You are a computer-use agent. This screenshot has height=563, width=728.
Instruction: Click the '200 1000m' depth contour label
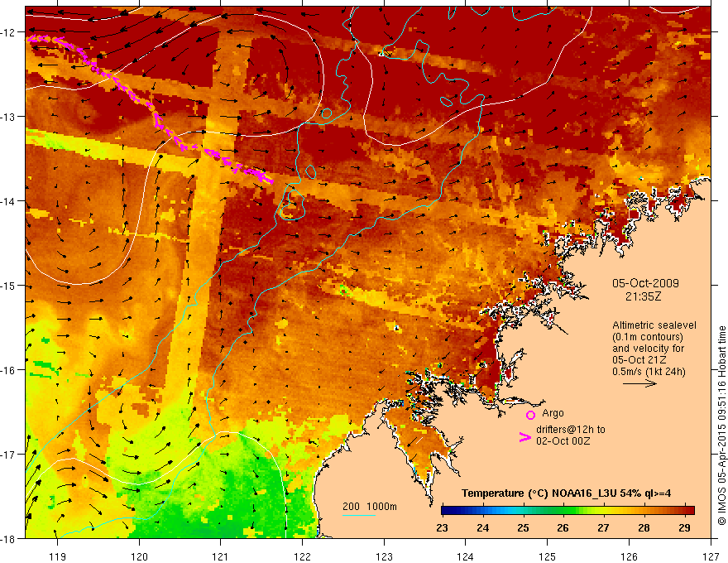click(370, 507)
